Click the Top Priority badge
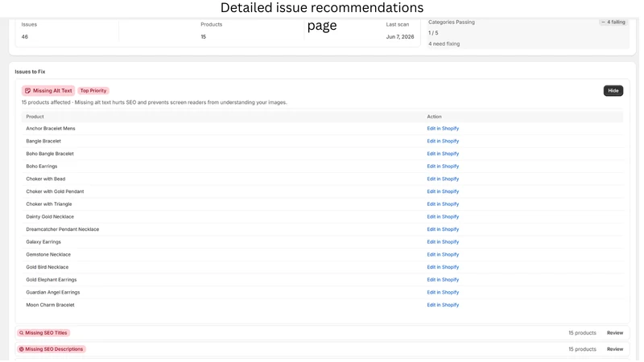This screenshot has height=362, width=644. point(93,91)
